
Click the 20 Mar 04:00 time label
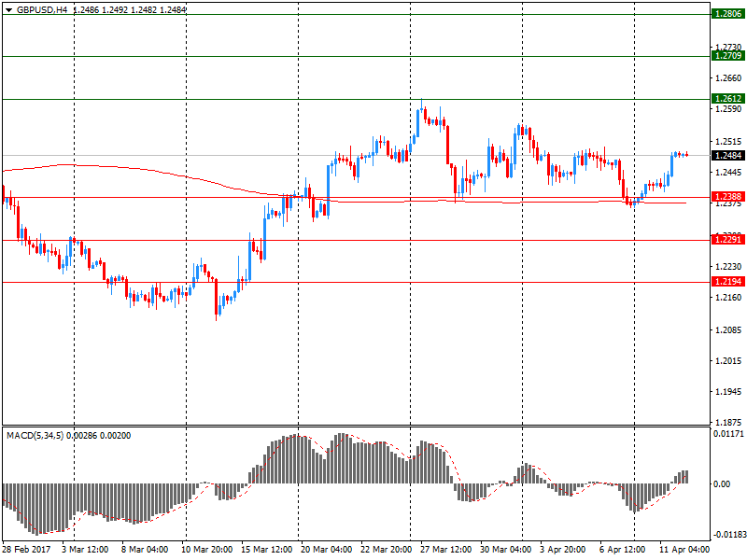pos(326,550)
